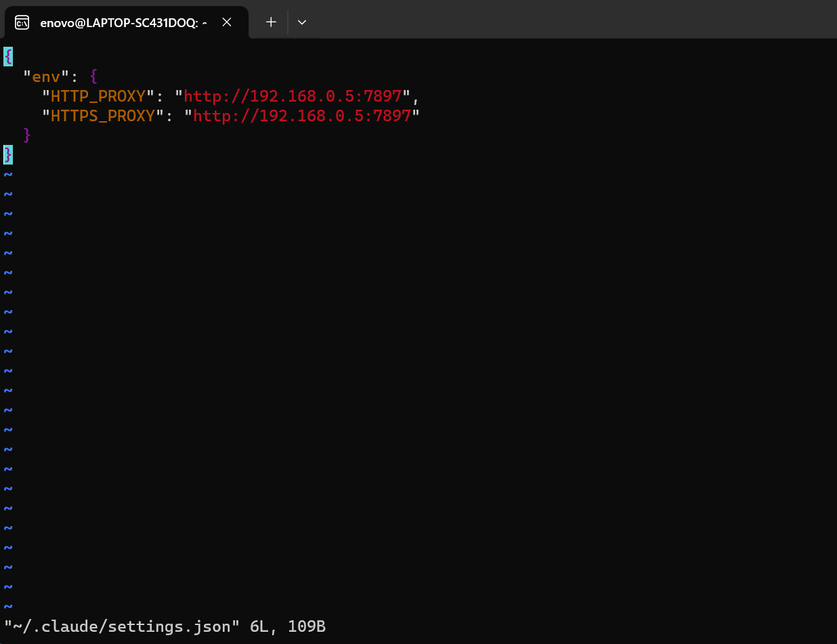Click the purple closing brace of the env block
Screen dimensions: 837x644
(x=27, y=135)
